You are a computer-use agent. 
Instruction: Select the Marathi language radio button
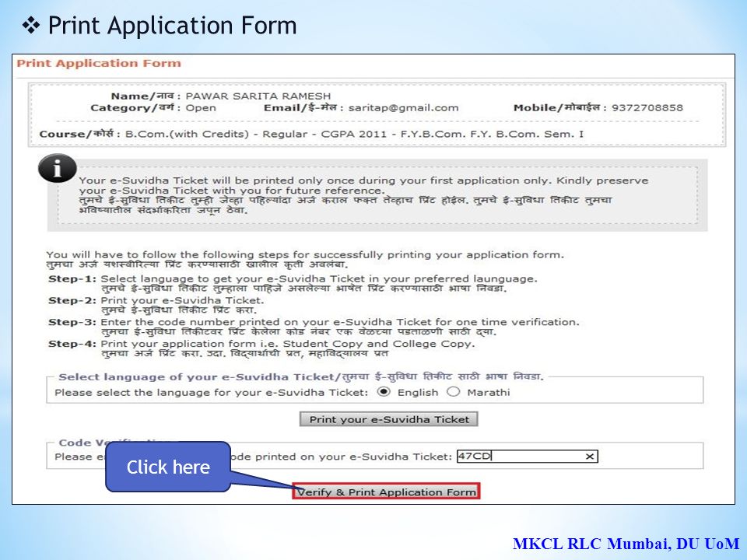pyautogui.click(x=454, y=392)
